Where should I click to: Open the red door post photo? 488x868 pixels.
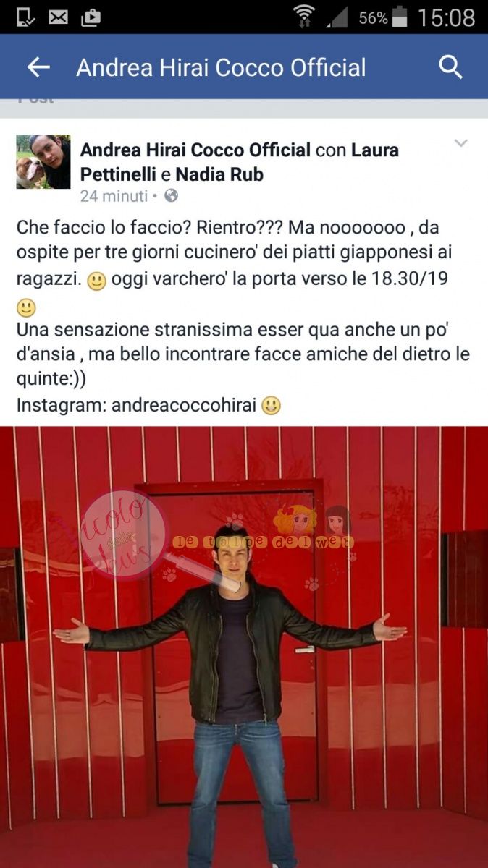[244, 647]
